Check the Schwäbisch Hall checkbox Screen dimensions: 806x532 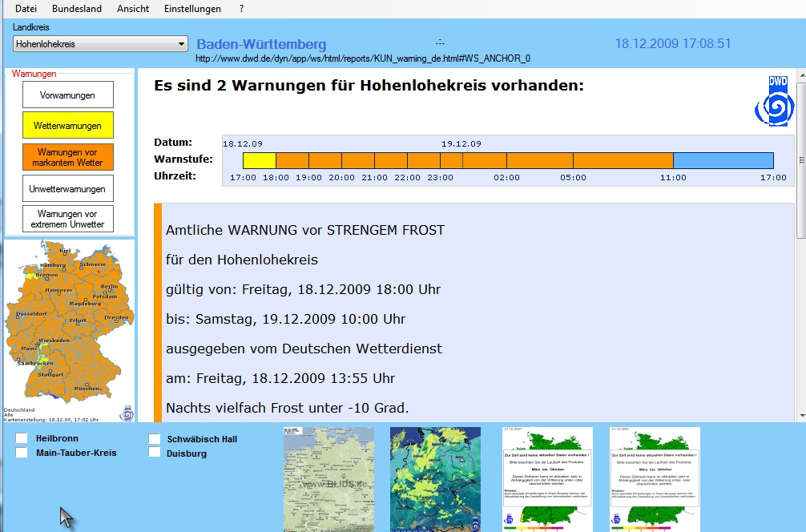(154, 439)
